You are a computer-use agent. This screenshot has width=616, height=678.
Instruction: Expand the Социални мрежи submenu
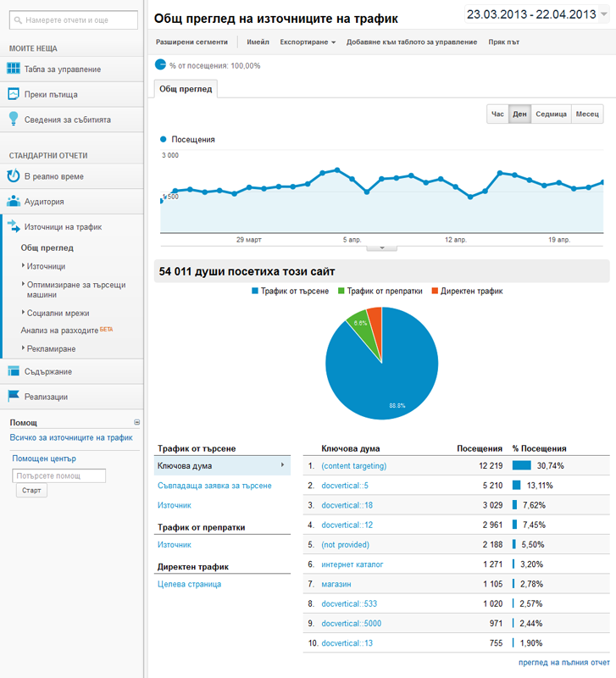point(46,313)
